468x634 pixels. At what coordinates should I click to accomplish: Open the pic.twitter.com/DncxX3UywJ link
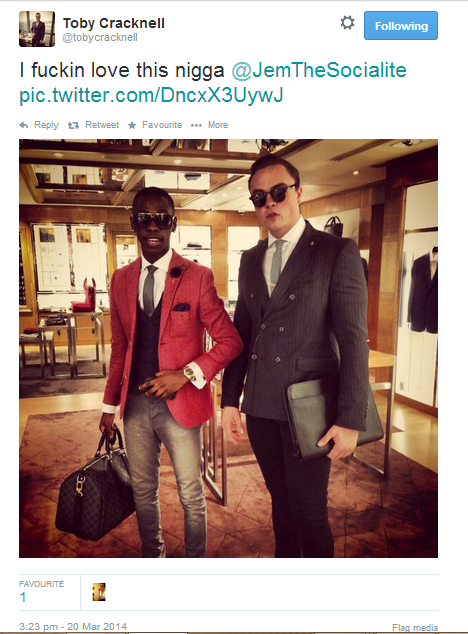[x=151, y=95]
